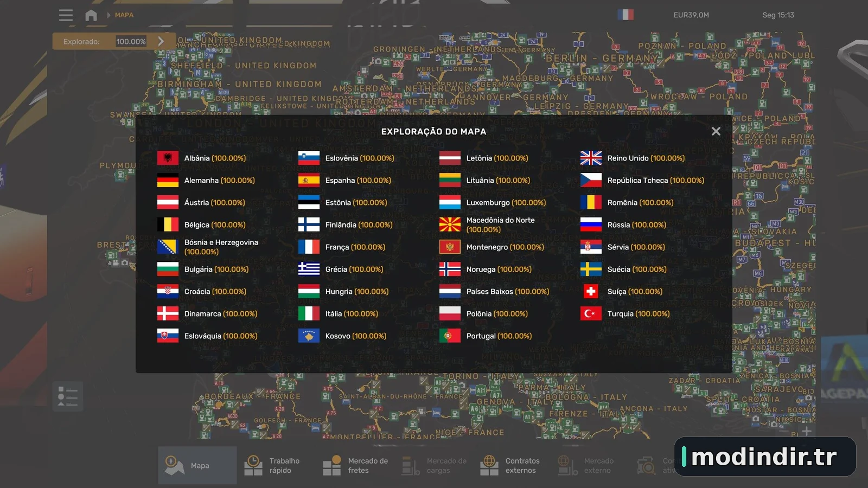Viewport: 868px width, 488px height.
Task: Click the Albânia flag icon
Action: [168, 158]
